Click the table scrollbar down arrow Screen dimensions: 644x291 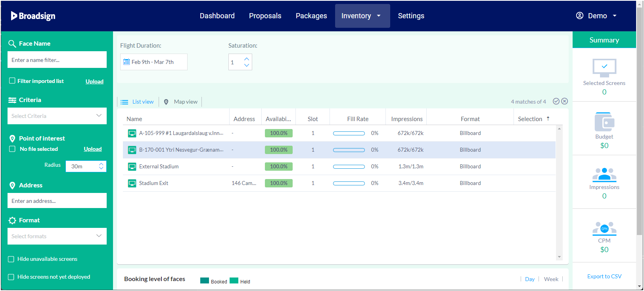(559, 257)
